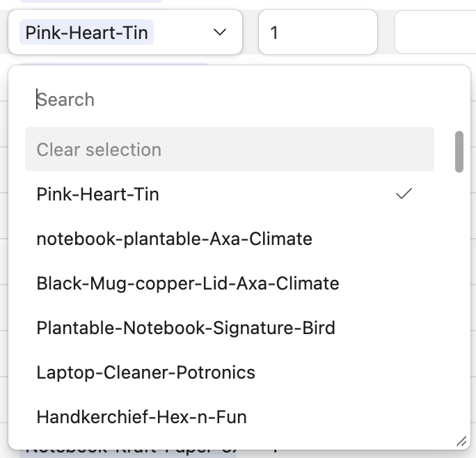
Task: Click the Pink-Heart-Tin tag in the combo box
Action: coord(87,33)
